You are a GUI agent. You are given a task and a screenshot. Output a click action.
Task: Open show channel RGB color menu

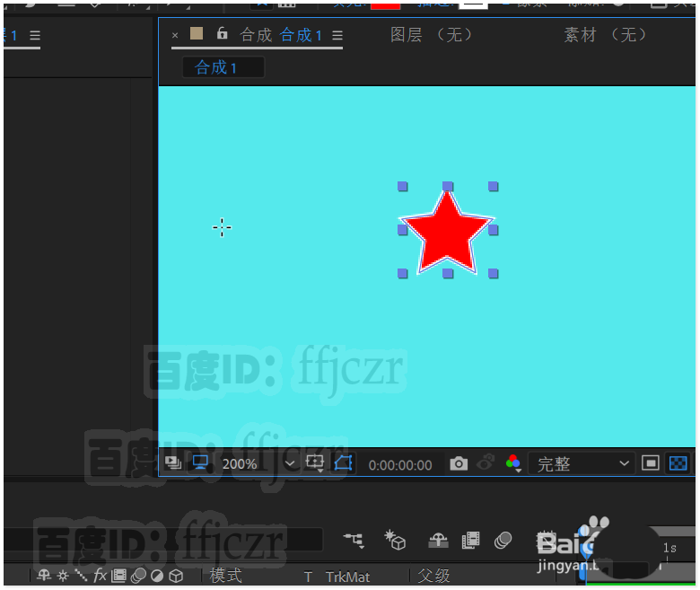coord(513,463)
